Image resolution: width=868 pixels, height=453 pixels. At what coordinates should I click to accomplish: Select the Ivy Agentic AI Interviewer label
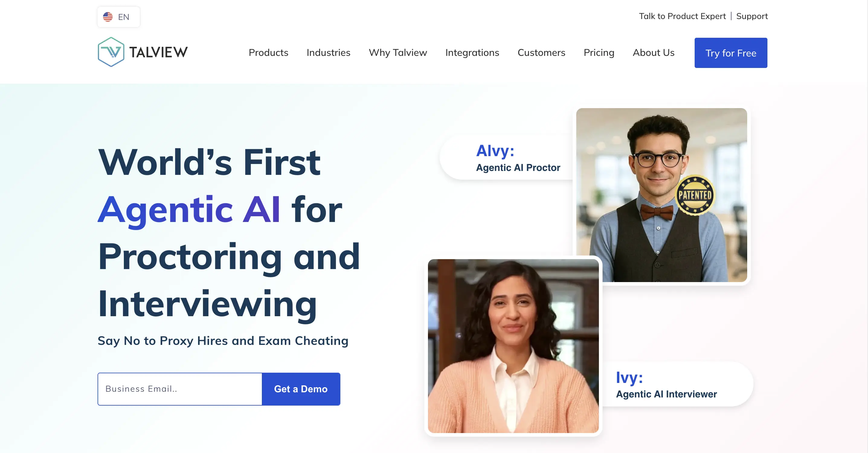click(x=666, y=384)
